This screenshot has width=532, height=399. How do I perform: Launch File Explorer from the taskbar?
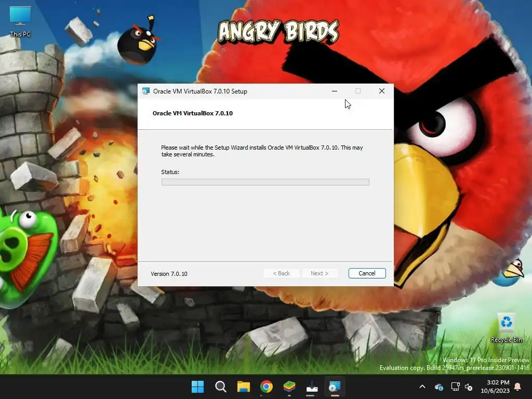click(243, 387)
